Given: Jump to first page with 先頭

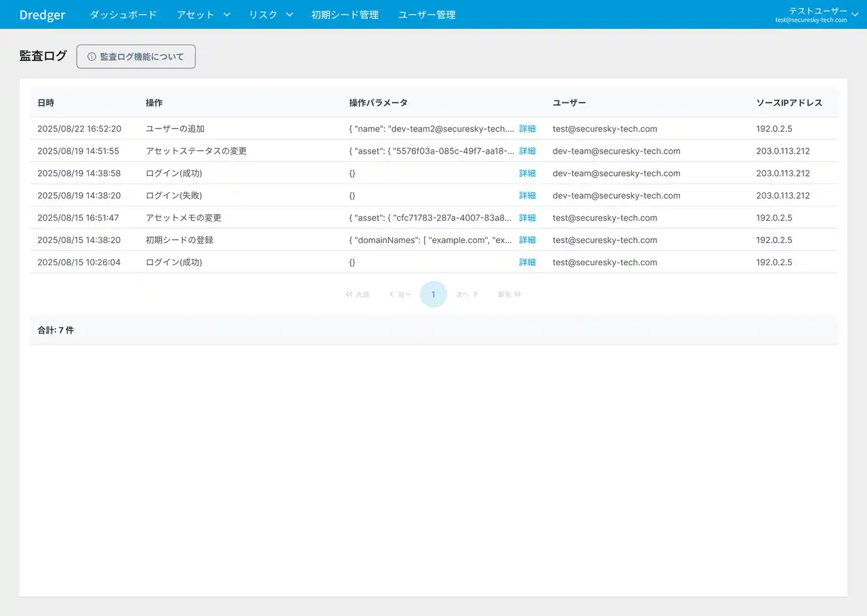Looking at the screenshot, I should (358, 294).
